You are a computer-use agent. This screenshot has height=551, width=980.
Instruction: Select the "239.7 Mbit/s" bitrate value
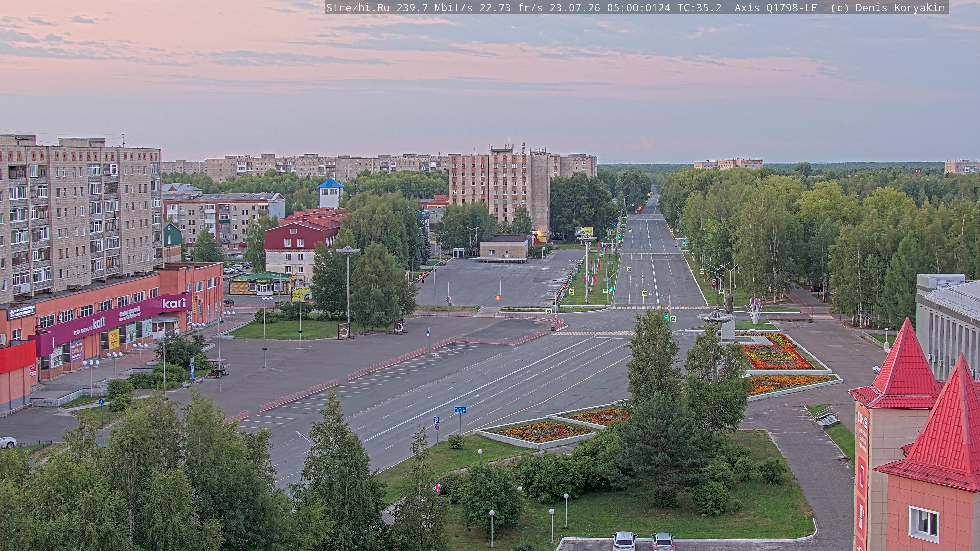[434, 8]
